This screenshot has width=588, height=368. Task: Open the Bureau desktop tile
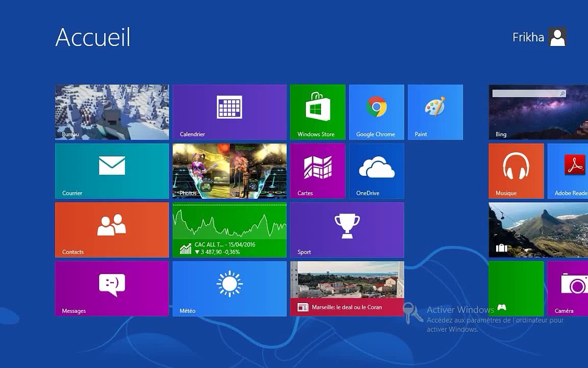112,112
